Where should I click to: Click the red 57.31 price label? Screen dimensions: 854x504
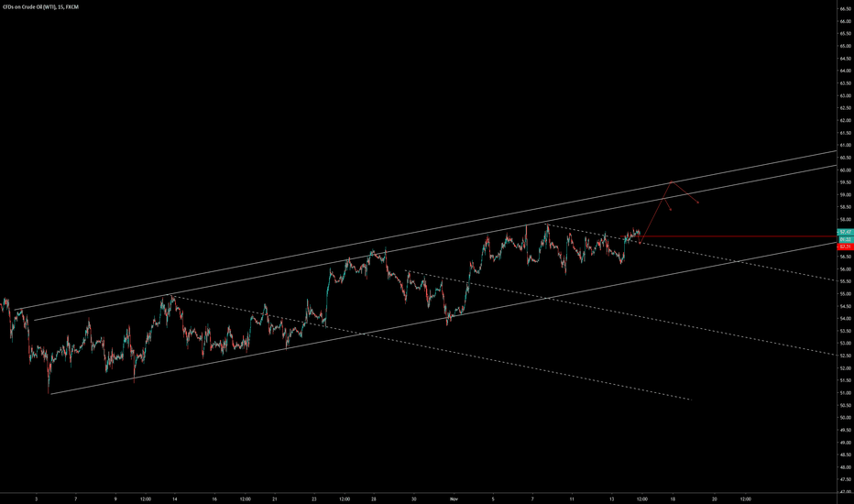click(x=845, y=247)
